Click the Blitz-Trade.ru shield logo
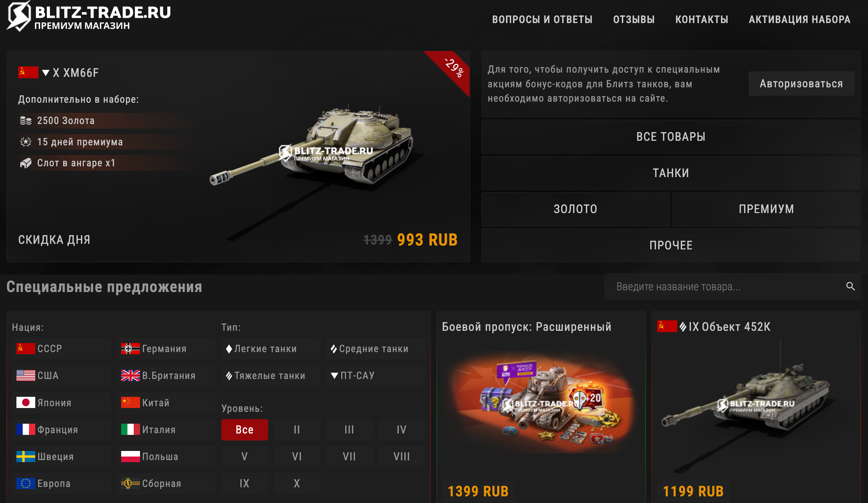 coord(19,16)
